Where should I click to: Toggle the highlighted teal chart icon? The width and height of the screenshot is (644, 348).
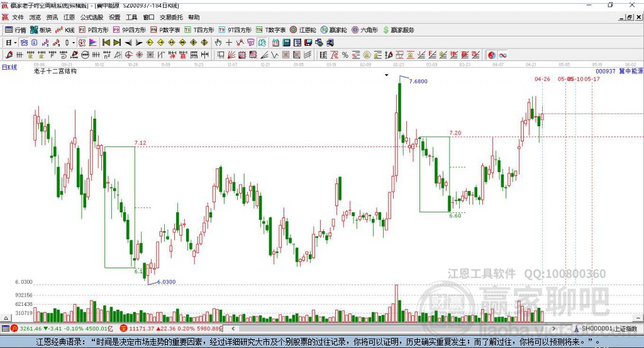point(262,43)
